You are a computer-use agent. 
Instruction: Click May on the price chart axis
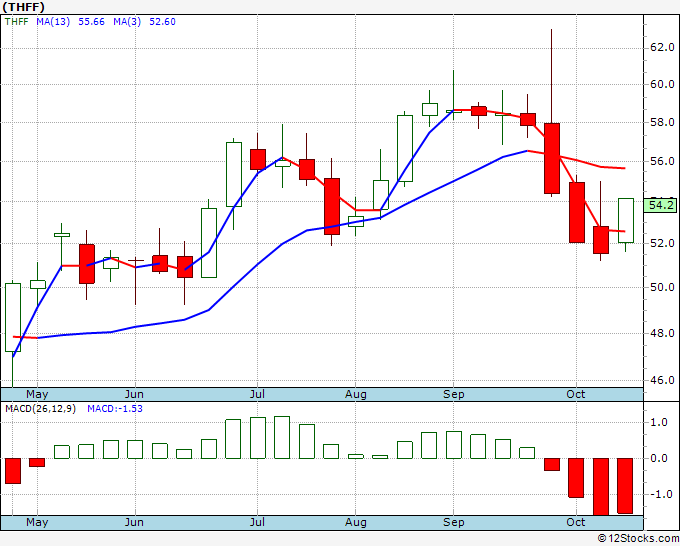[x=37, y=394]
